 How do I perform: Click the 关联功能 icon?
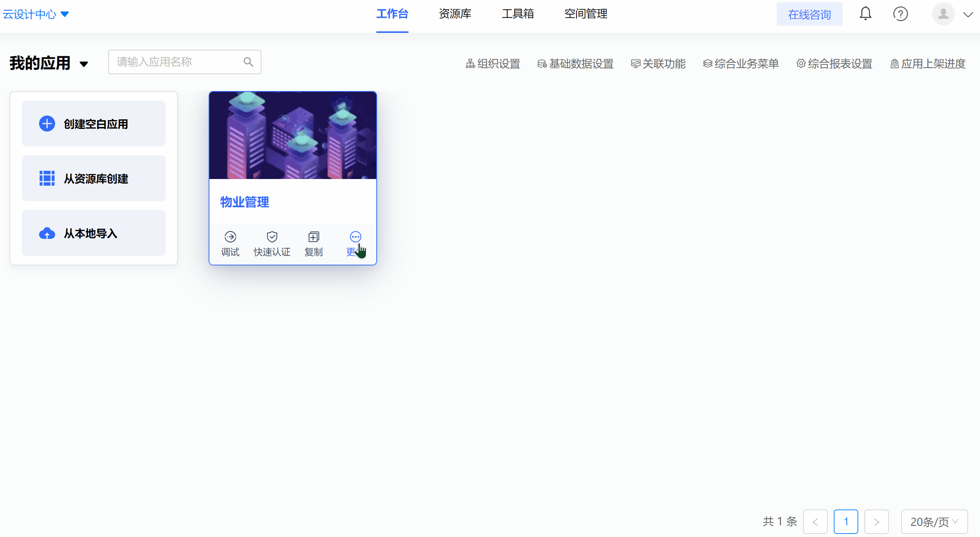(x=635, y=63)
